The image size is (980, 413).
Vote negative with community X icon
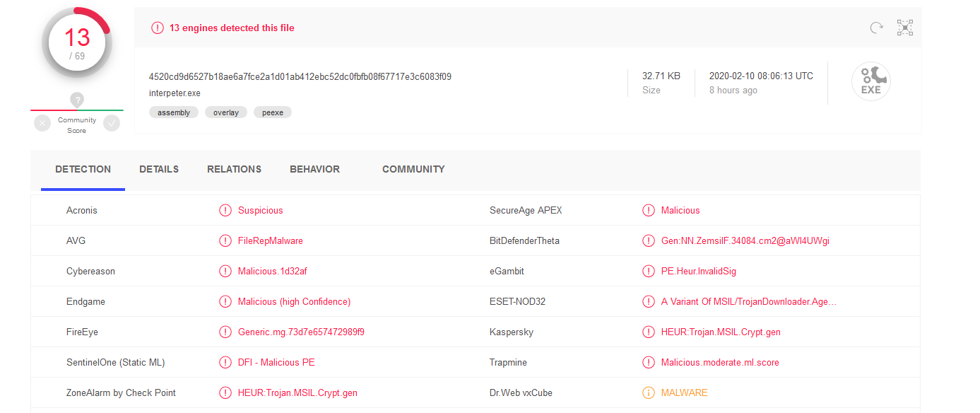tap(42, 123)
